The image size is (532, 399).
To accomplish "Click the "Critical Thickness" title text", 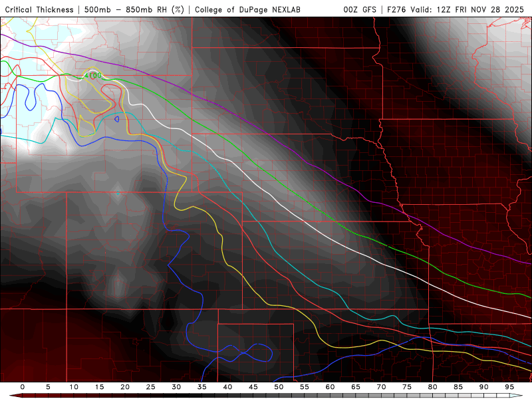I will [x=39, y=10].
